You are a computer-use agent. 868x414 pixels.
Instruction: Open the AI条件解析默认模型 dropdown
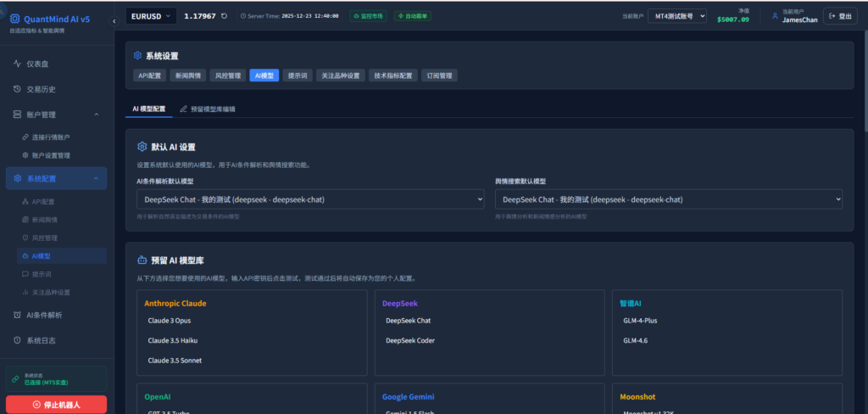click(x=309, y=199)
